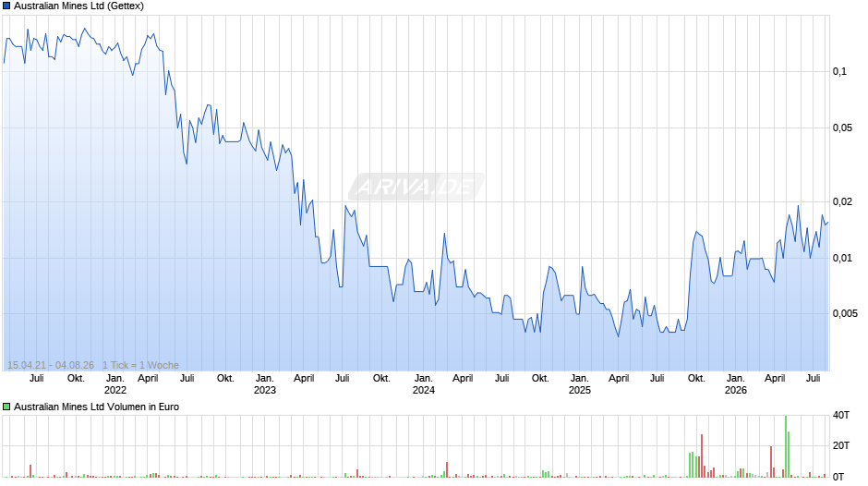Click the 0,1 price axis label
Viewport: 868px width, 486px height.
(839, 71)
